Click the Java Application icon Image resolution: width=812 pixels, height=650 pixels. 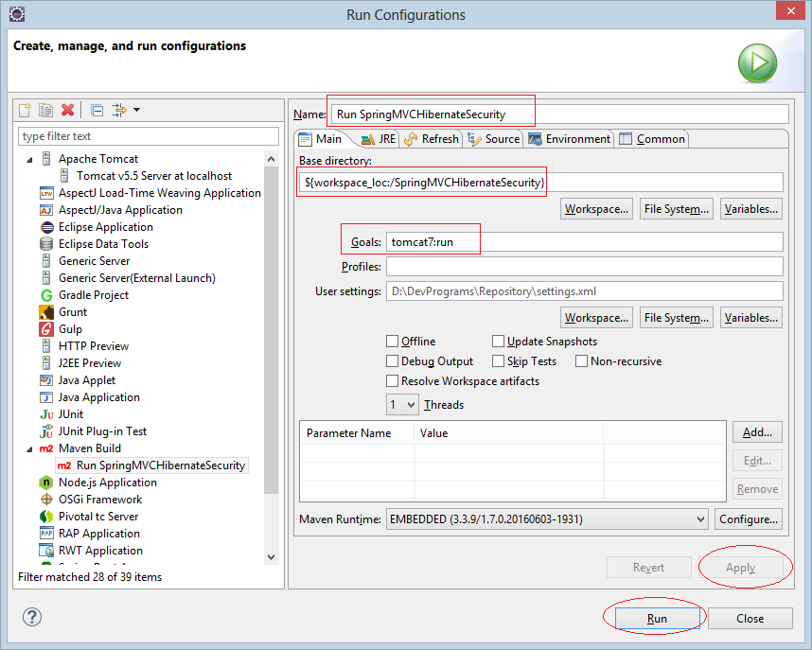pyautogui.click(x=46, y=397)
